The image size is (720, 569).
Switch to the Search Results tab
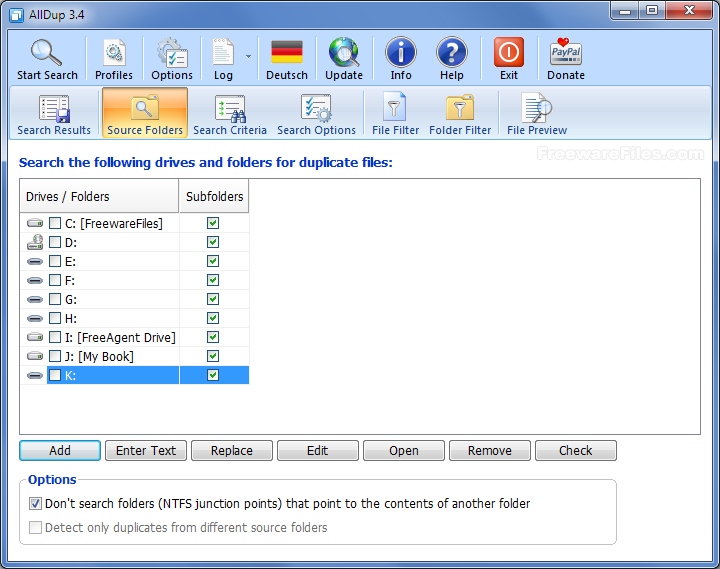click(x=54, y=115)
